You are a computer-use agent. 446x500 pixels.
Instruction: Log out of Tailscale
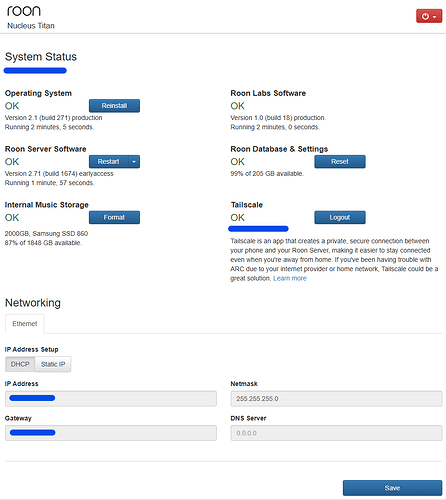click(x=340, y=217)
